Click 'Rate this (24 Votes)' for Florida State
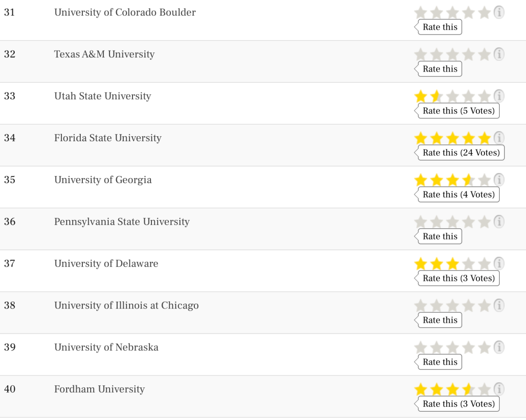 [x=461, y=153]
